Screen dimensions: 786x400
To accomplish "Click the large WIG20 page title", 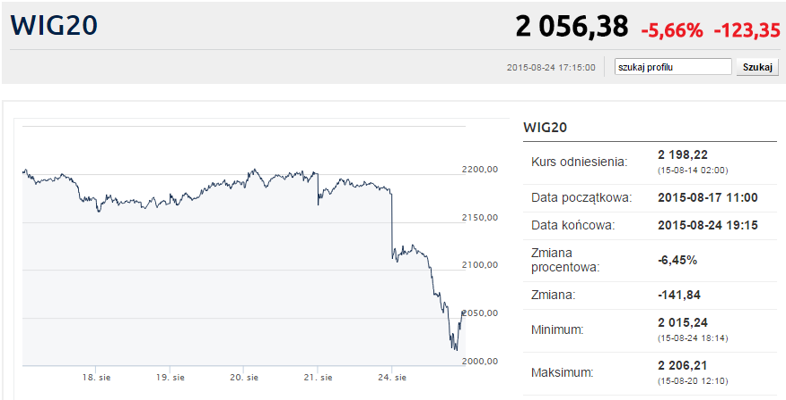I will click(x=55, y=27).
